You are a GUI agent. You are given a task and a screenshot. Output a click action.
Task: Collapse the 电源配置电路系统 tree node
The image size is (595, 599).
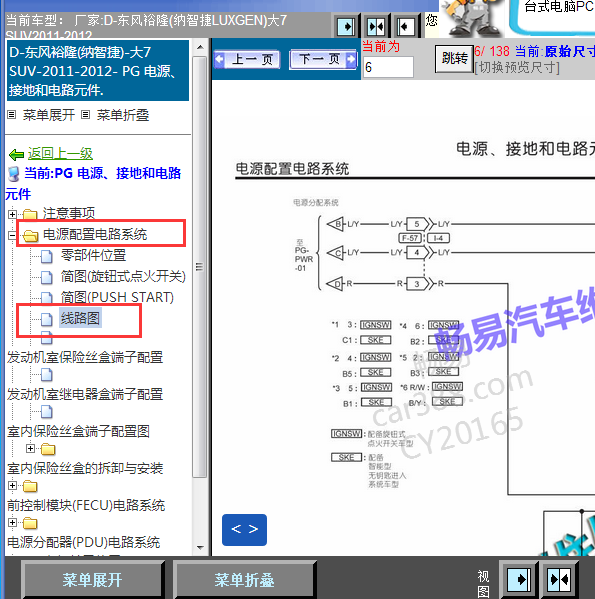pyautogui.click(x=12, y=235)
